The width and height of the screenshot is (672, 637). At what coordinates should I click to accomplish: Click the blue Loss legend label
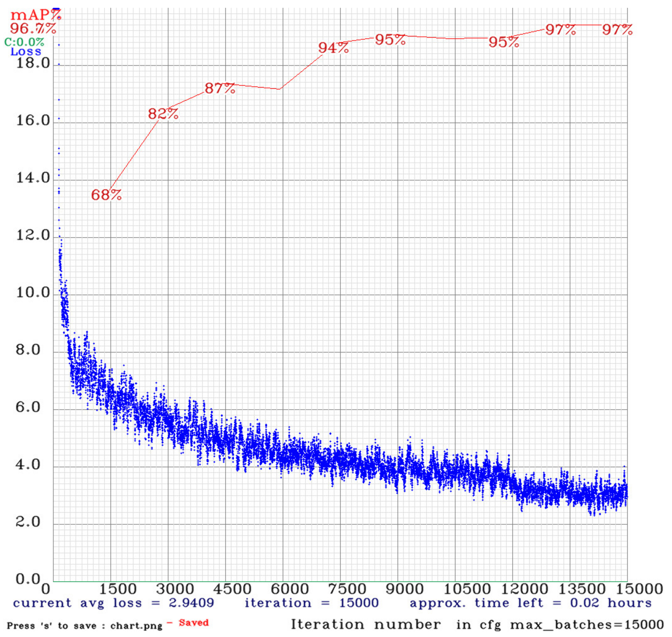(26, 52)
